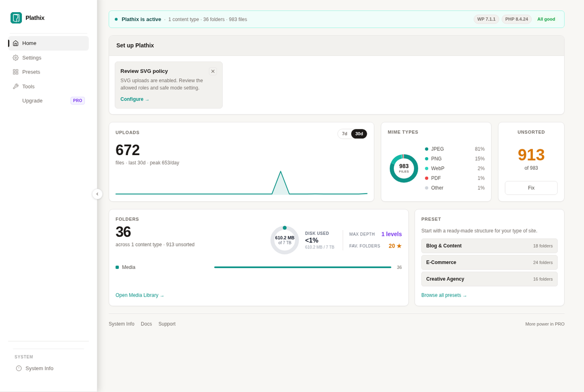Screen dimensions: 584x392
Task: Click the JPEG legend color dot
Action: tap(427, 149)
